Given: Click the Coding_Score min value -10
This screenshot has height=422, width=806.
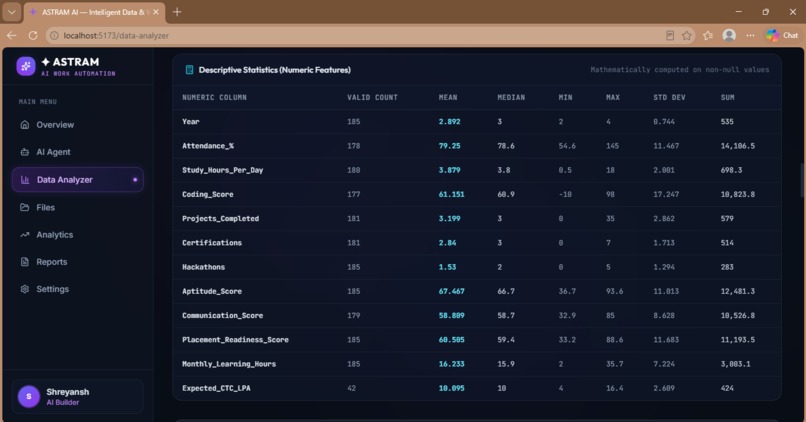Looking at the screenshot, I should click(565, 194).
